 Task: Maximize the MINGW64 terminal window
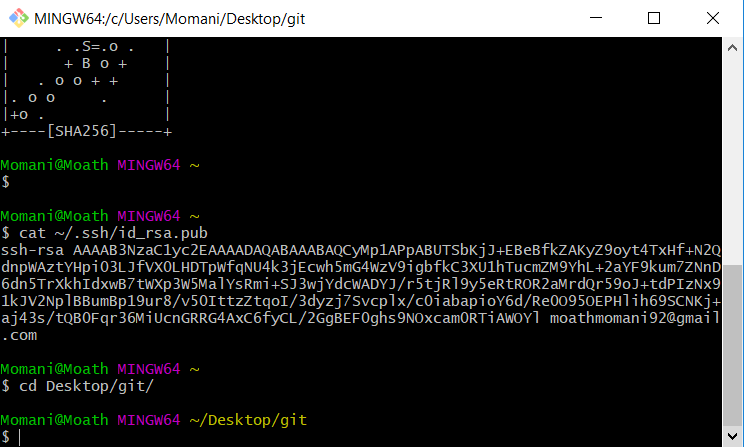pos(654,18)
